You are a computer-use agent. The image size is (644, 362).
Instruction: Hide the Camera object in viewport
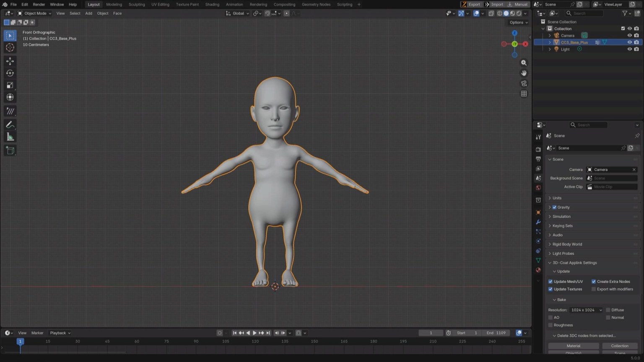point(629,36)
